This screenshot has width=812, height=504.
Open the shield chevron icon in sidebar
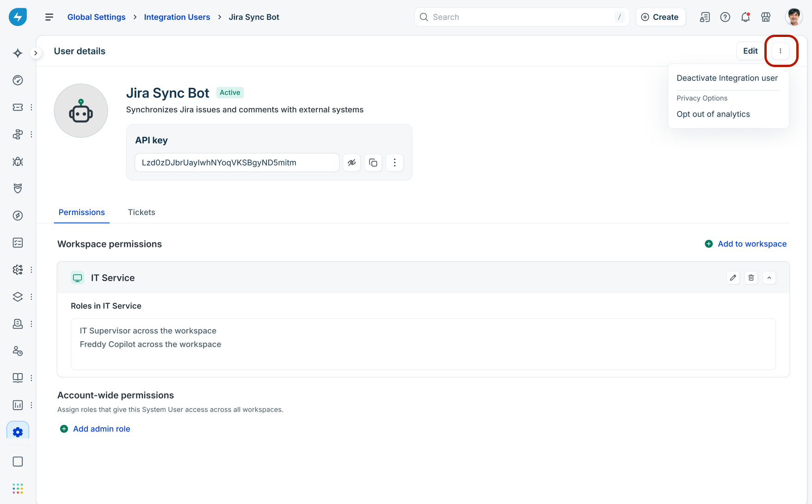(x=18, y=189)
